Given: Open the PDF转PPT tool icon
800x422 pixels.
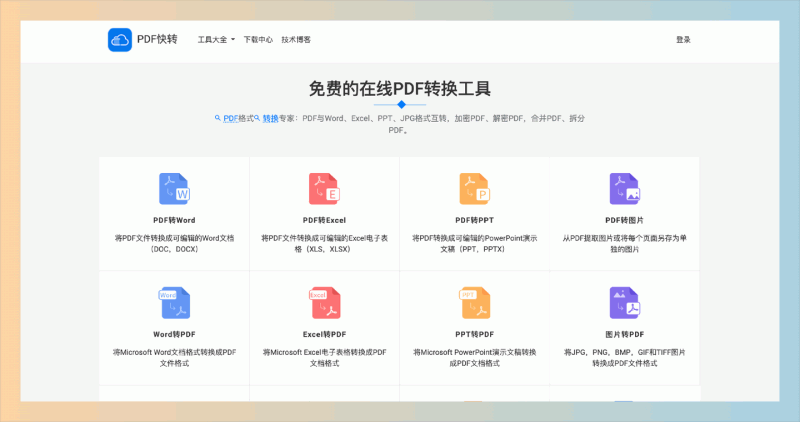Looking at the screenshot, I should coord(474,189).
